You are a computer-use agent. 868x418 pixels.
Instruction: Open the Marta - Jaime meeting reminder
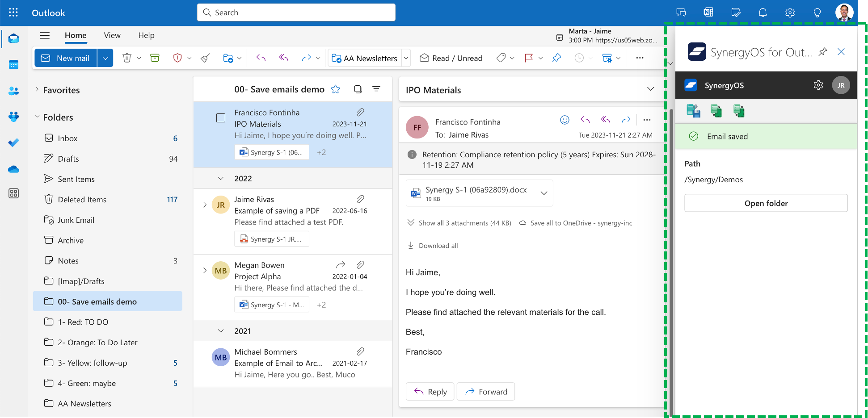pyautogui.click(x=607, y=36)
